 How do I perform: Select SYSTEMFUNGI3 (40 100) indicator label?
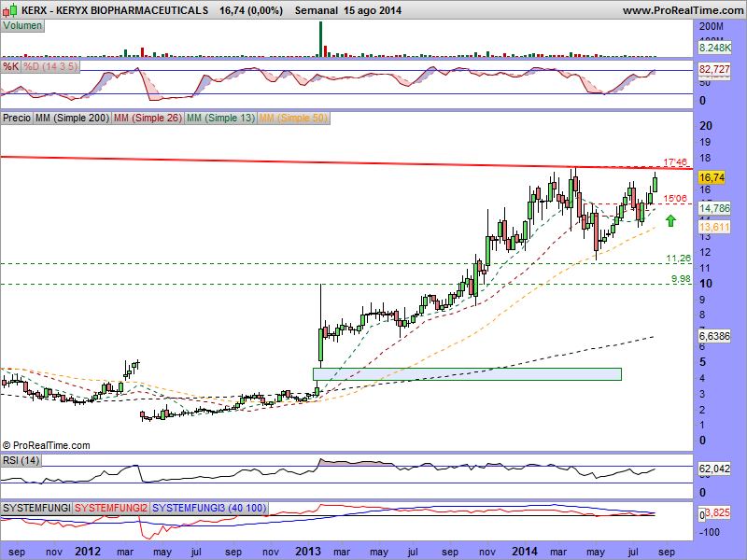[x=209, y=508]
